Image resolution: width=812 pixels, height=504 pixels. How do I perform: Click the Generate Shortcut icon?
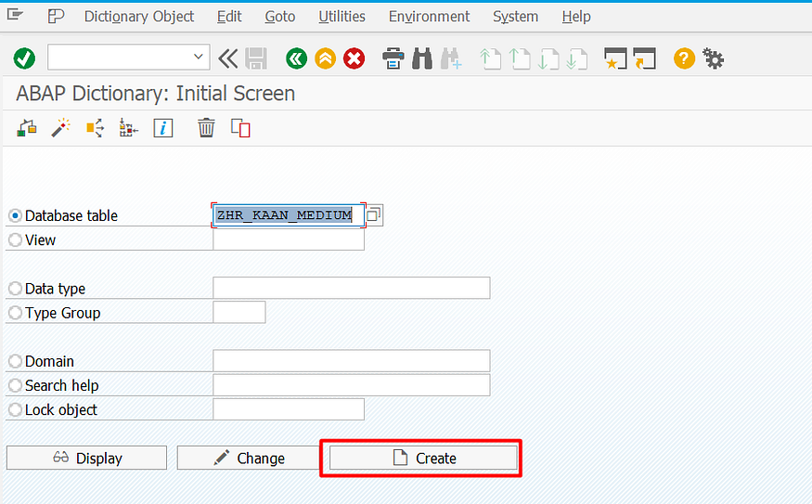pos(645,58)
